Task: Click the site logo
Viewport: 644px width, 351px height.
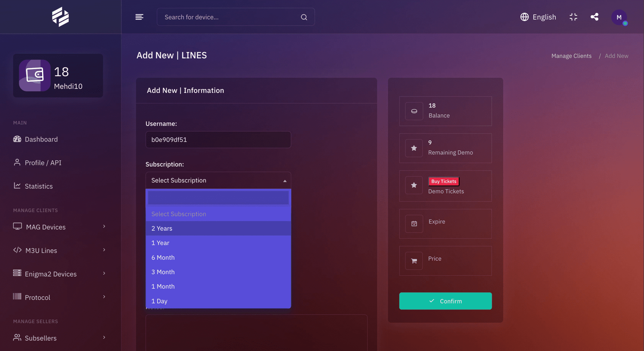Action: pos(60,17)
